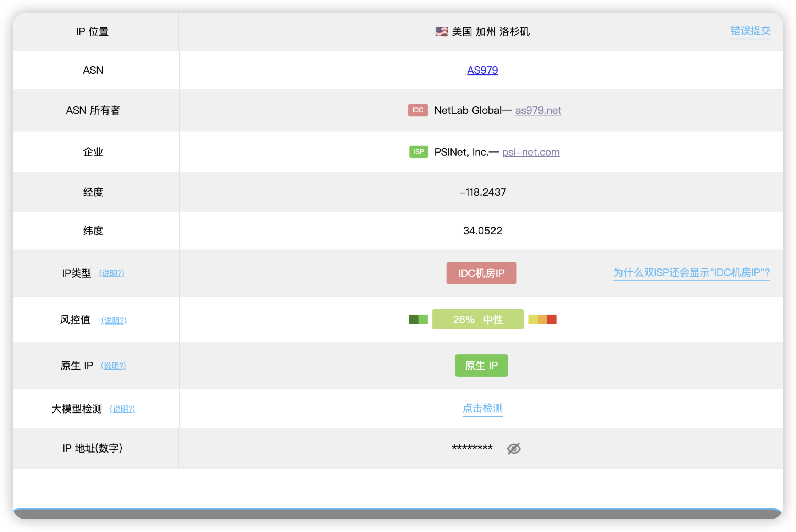Click the IDC机房IP badge
Screen dimensions: 796x532
pos(481,273)
